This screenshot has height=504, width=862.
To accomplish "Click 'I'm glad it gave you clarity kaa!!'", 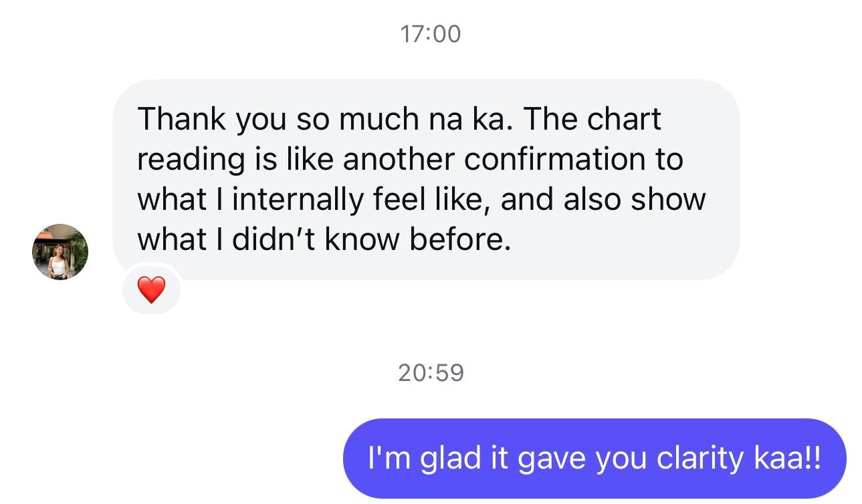I will tap(595, 457).
